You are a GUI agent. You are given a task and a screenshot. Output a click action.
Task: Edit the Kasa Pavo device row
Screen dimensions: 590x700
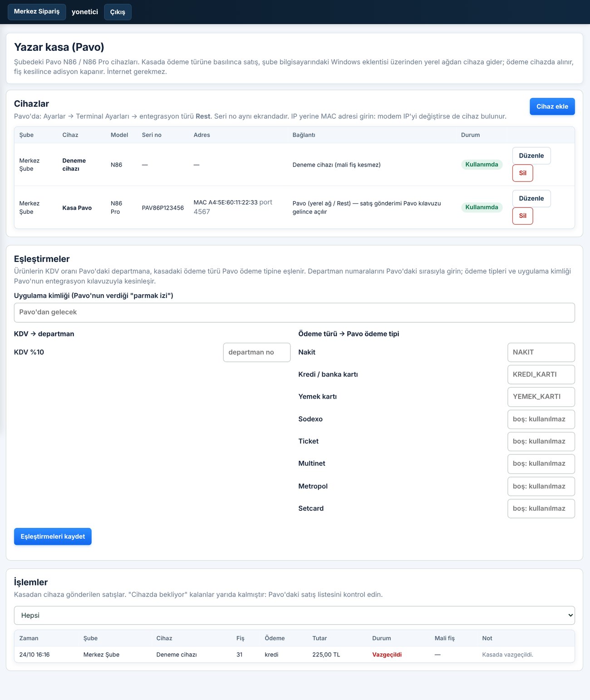point(531,198)
